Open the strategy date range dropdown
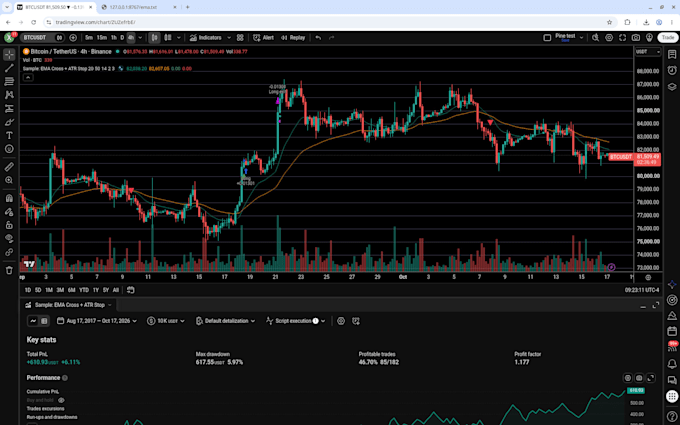 coord(96,321)
